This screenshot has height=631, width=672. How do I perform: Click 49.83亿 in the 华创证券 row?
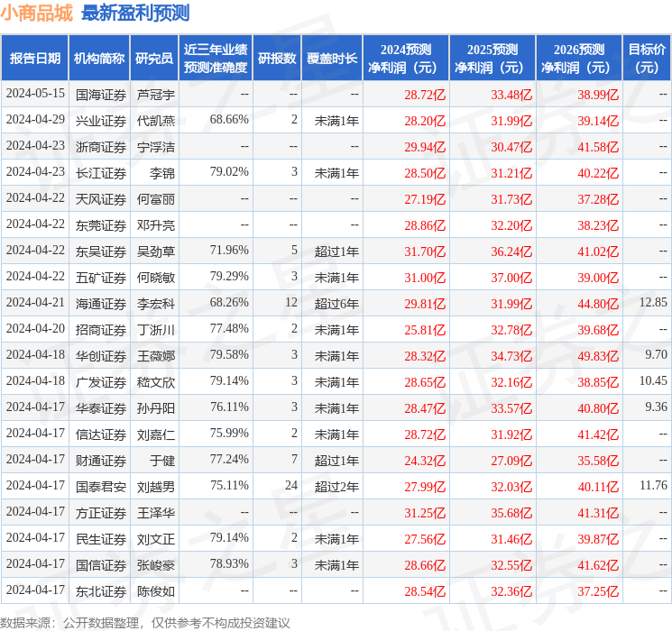(598, 356)
